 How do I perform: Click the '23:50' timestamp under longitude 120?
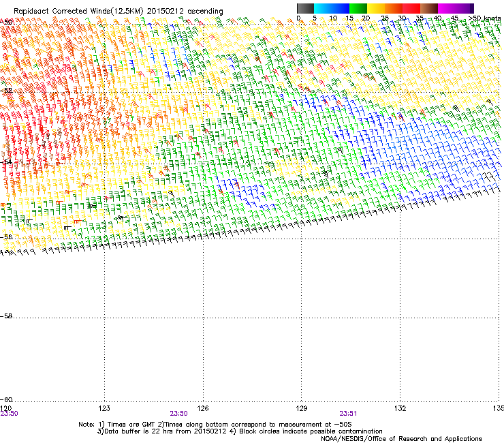9,414
